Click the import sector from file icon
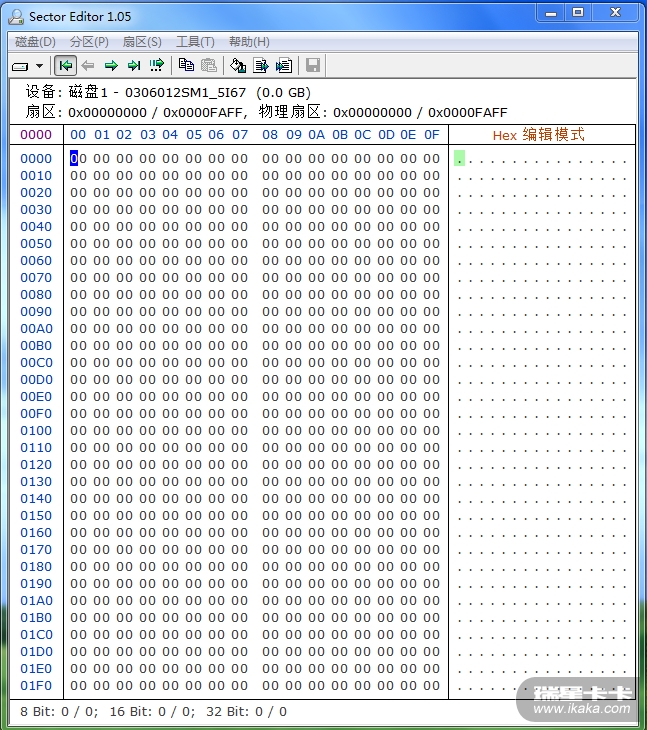Screen dimensions: 647x730 [x=283, y=65]
